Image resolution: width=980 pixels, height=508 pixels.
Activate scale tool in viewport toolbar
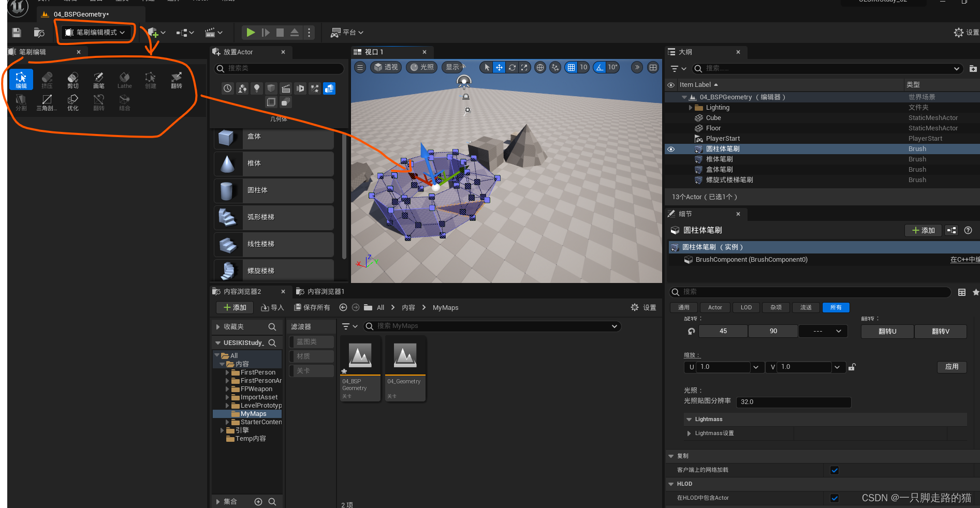(x=524, y=67)
